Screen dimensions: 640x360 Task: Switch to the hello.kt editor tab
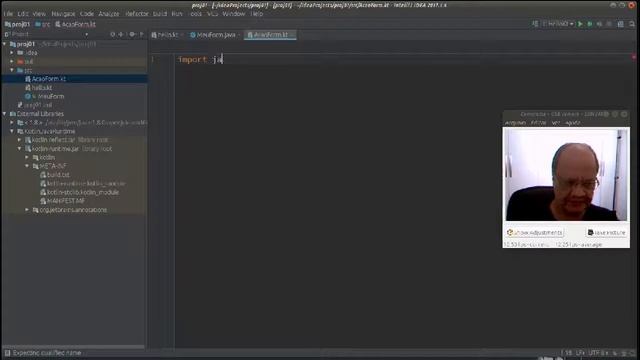pos(167,35)
